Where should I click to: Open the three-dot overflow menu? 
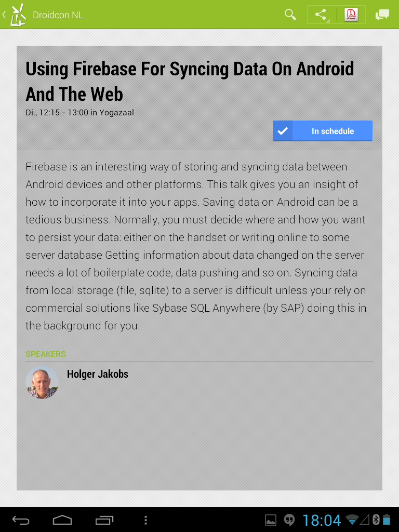click(x=145, y=520)
